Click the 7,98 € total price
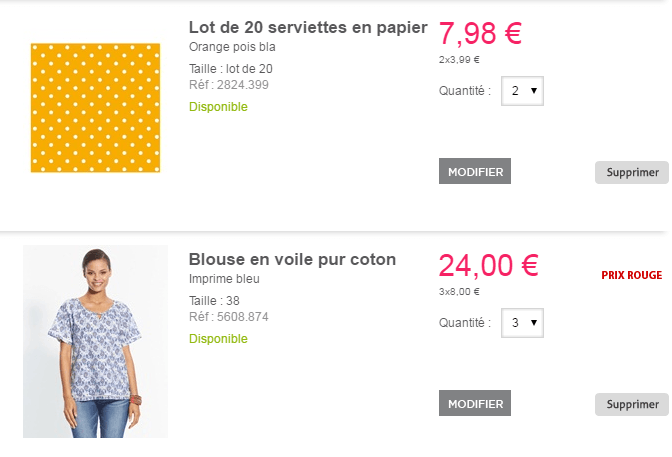The height and width of the screenshot is (457, 672). 480,33
